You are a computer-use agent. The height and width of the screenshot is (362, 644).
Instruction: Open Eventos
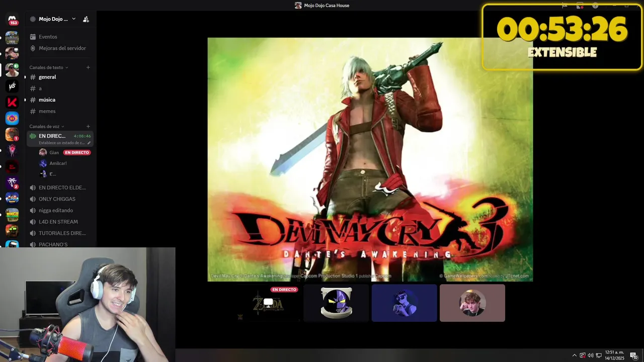click(x=48, y=37)
